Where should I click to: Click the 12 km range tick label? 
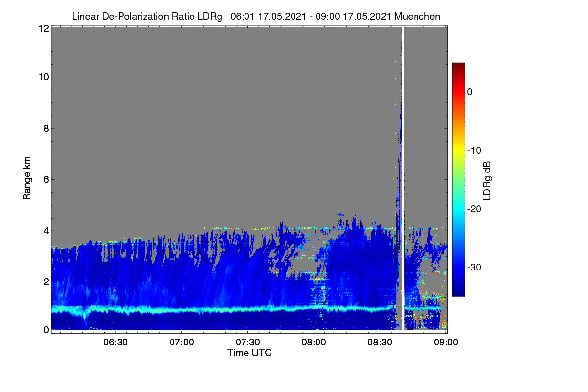pos(43,29)
